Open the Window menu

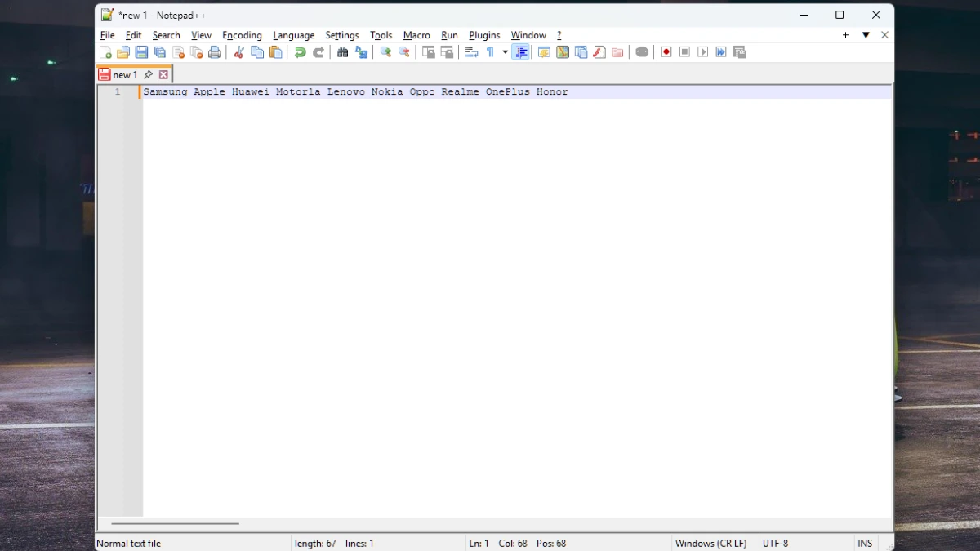pos(528,35)
